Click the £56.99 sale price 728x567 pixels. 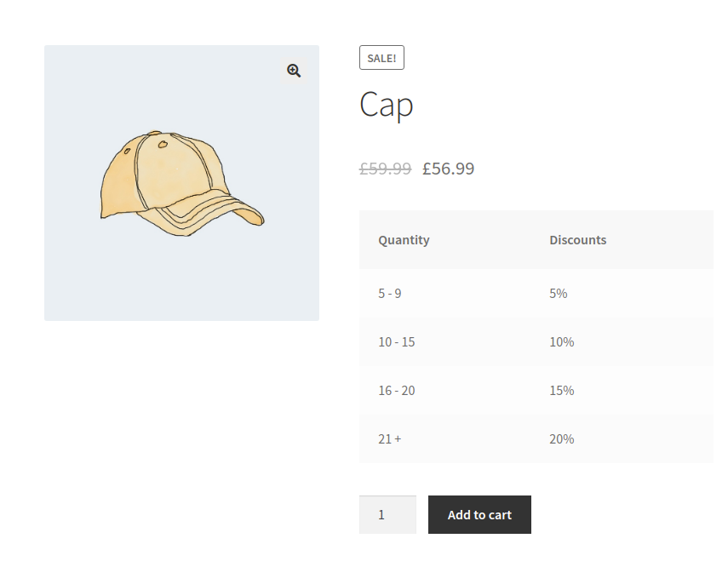pyautogui.click(x=448, y=169)
